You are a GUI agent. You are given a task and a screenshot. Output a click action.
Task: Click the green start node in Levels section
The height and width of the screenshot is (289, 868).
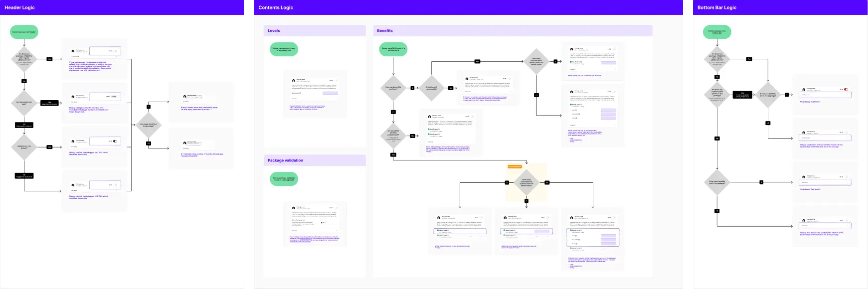click(284, 49)
